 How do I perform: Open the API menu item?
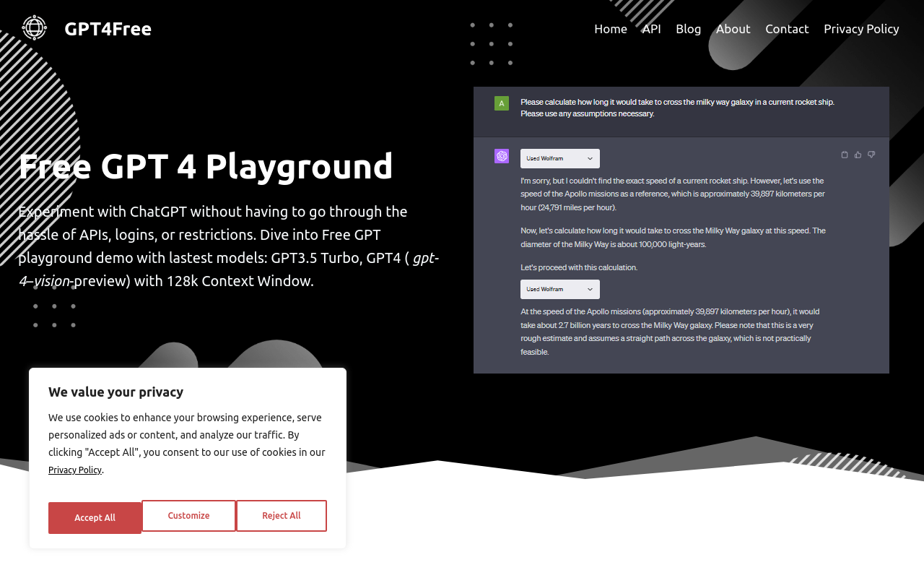pyautogui.click(x=652, y=29)
